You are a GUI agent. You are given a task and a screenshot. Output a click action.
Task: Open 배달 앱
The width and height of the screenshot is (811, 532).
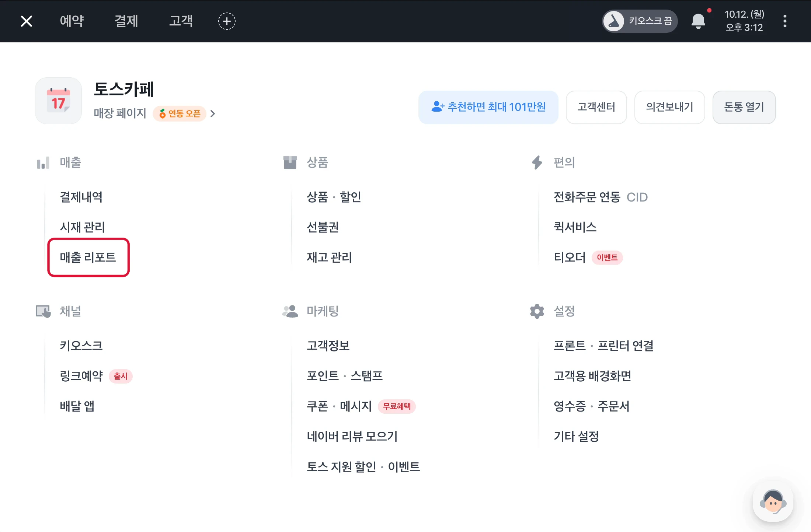[77, 406]
